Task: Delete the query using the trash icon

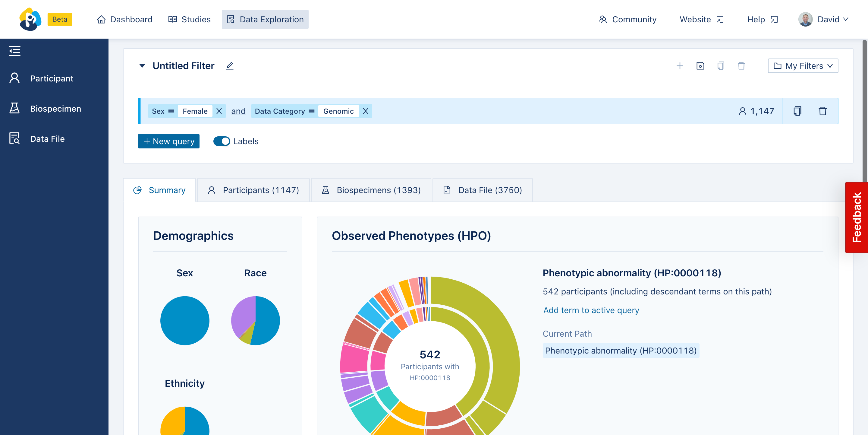Action: tap(822, 111)
